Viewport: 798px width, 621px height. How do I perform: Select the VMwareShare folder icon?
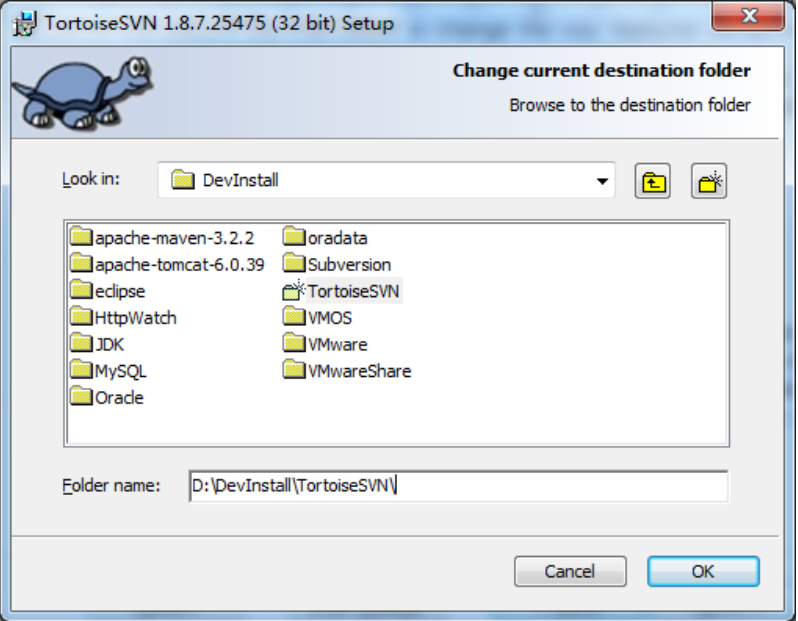(x=294, y=369)
